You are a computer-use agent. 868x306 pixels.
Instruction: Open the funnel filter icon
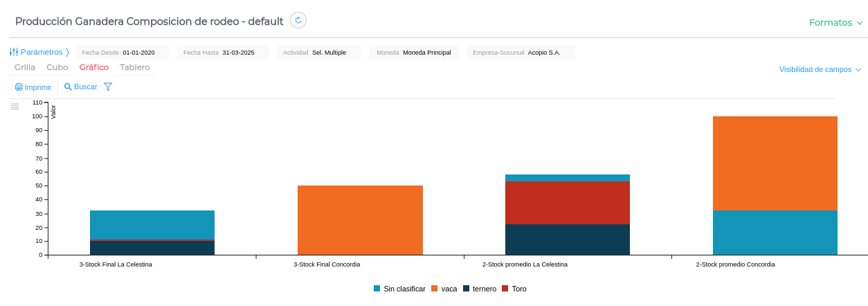click(108, 87)
